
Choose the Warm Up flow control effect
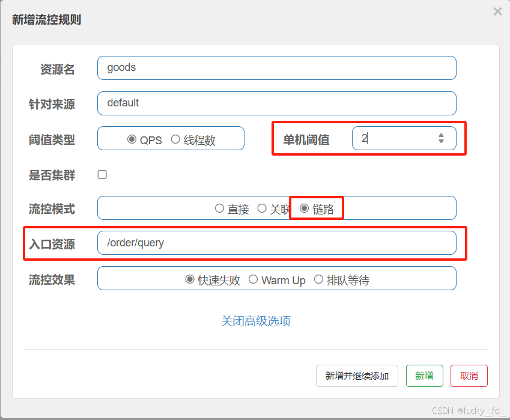[253, 279]
